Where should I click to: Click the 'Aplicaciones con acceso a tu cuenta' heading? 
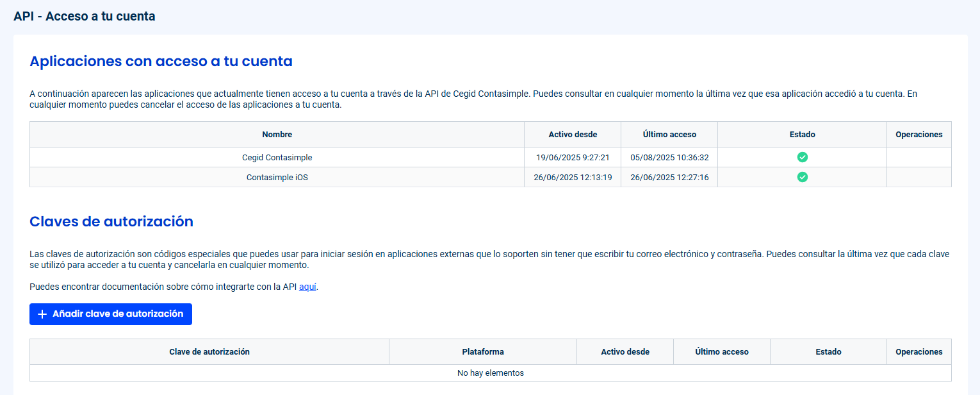pos(161,62)
